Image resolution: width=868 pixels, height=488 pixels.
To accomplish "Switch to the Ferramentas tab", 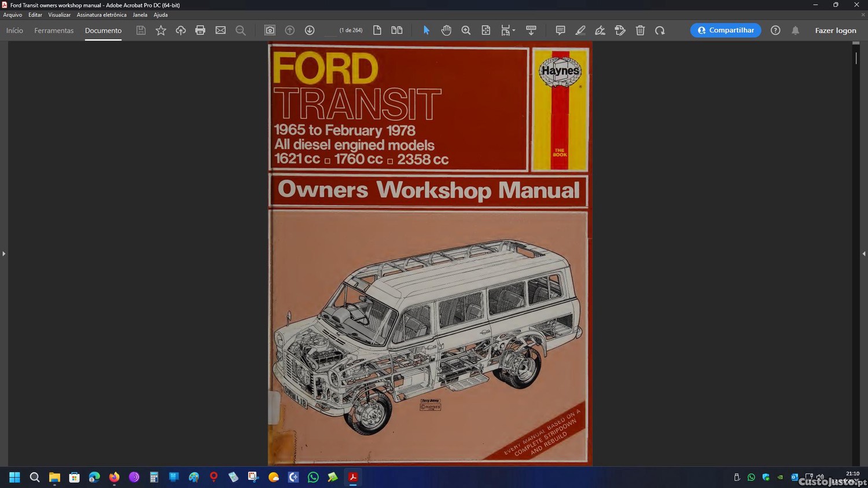I will 54,31.
